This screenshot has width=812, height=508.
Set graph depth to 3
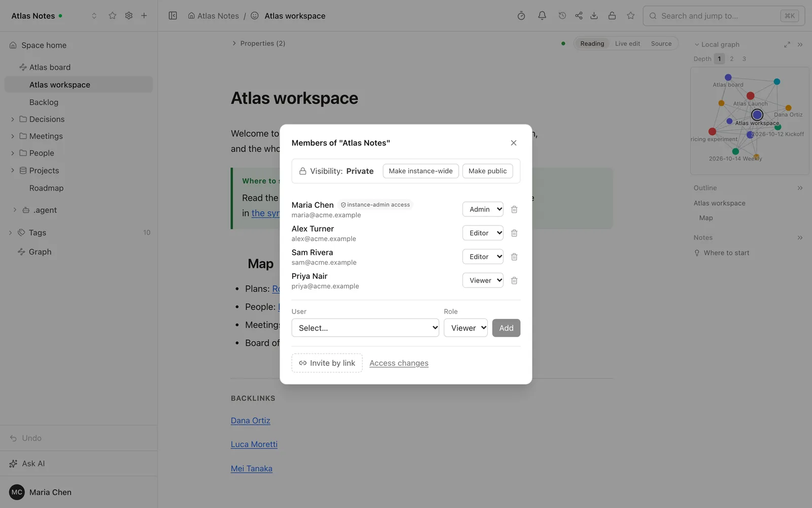coord(744,59)
